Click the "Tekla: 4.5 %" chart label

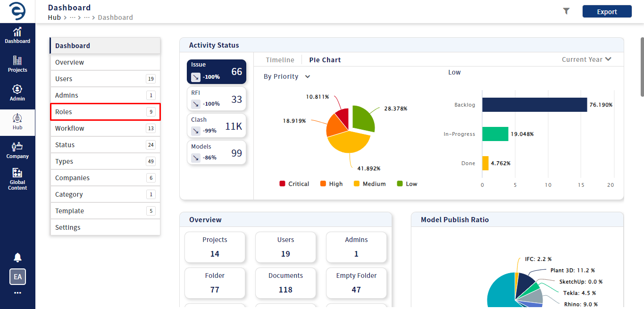[x=579, y=293]
